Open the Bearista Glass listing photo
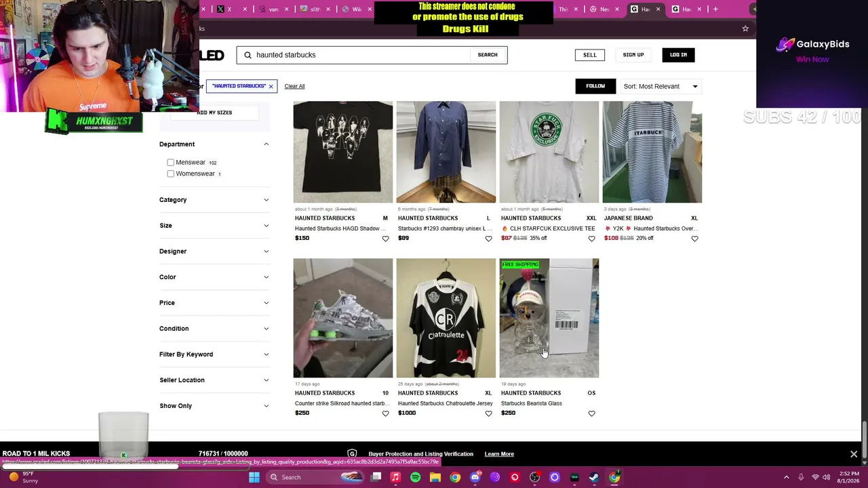The width and height of the screenshot is (868, 488). (549, 318)
